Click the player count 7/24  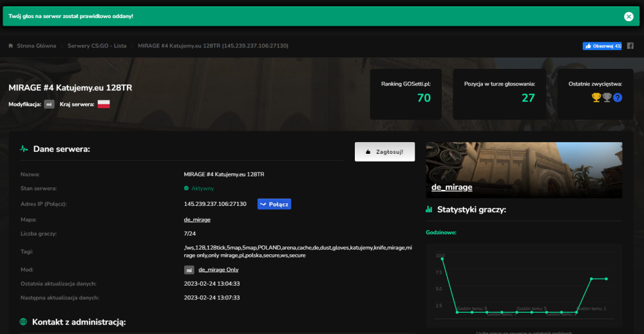(190, 234)
